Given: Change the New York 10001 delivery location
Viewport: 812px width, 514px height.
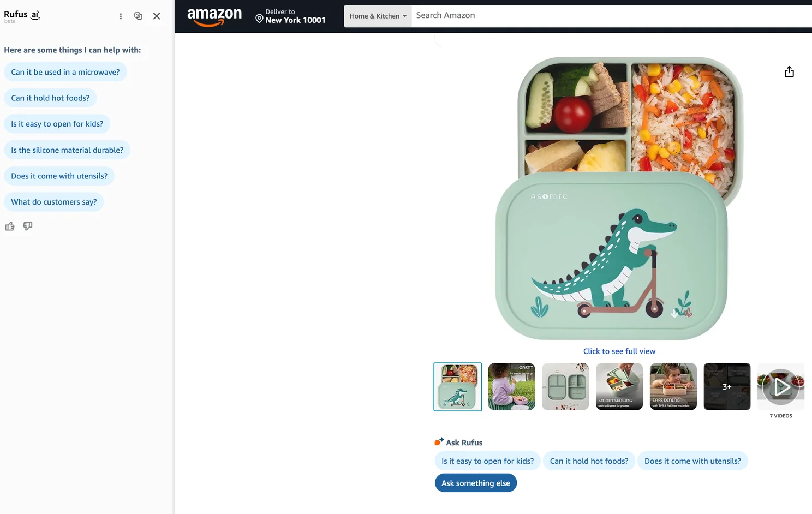Looking at the screenshot, I should click(x=290, y=16).
